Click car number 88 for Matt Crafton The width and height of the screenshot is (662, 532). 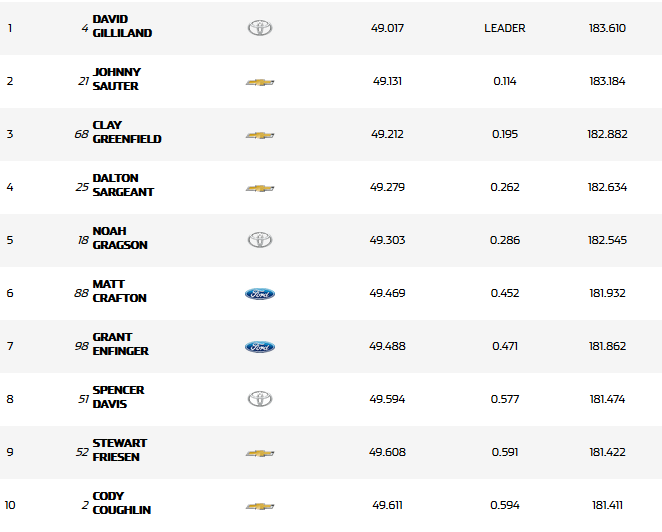[x=81, y=293]
